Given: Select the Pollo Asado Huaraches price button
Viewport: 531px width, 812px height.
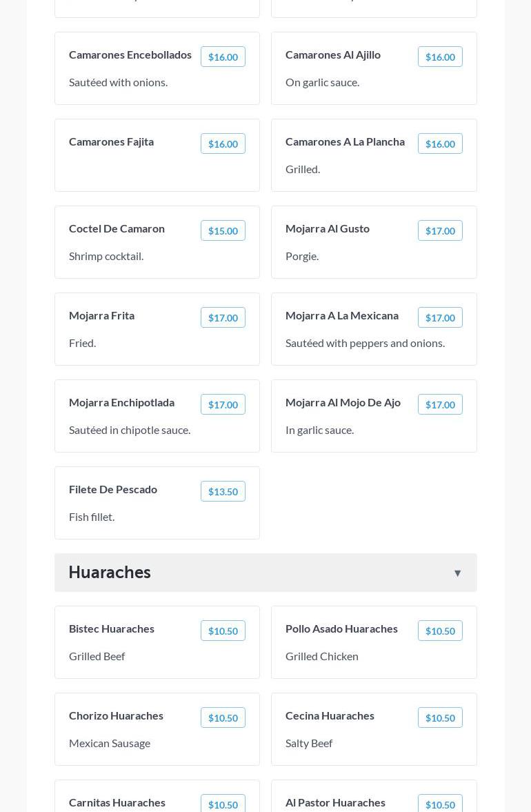Looking at the screenshot, I should pos(440,631).
